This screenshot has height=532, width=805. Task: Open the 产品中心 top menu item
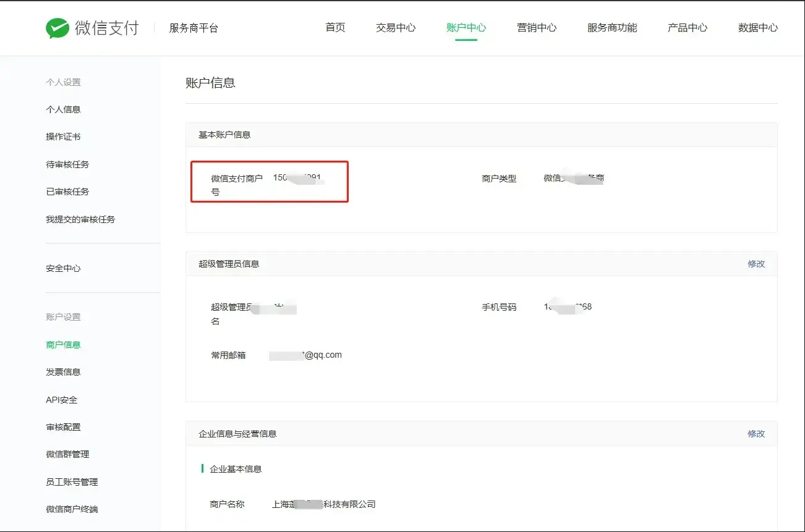[x=688, y=28]
